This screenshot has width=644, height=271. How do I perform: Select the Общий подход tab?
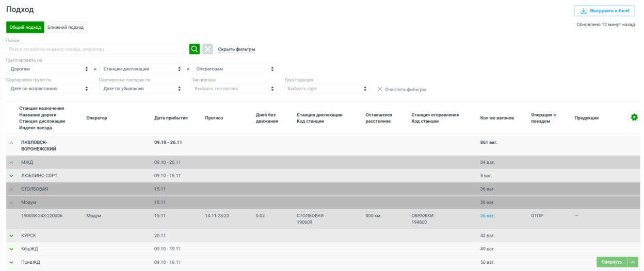click(25, 27)
